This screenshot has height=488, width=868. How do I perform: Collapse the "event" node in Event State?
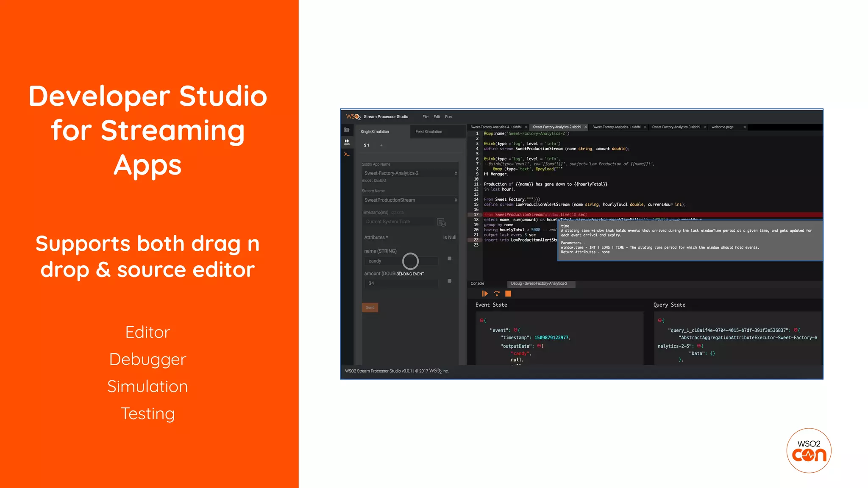click(515, 330)
